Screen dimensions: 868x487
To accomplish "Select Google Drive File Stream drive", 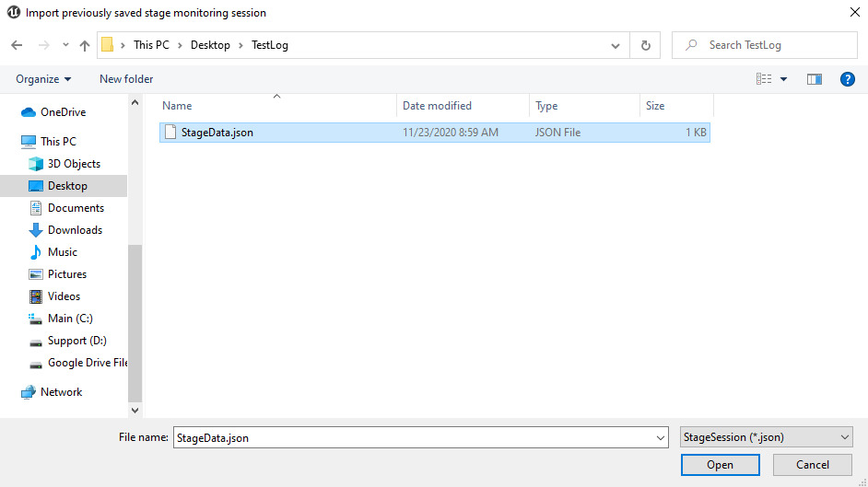I will coord(88,363).
